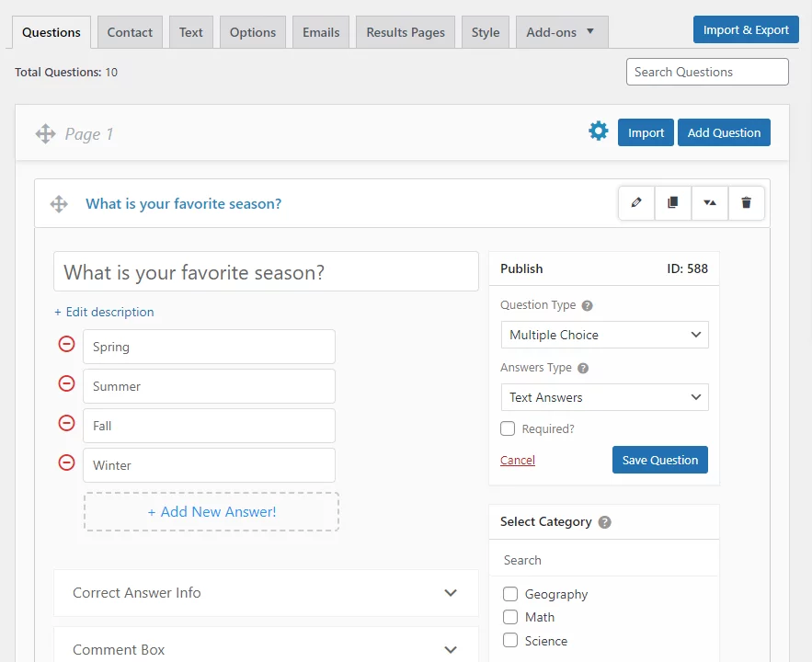Click the Answers Type help icon
Screen dimensions: 812x662
click(583, 368)
